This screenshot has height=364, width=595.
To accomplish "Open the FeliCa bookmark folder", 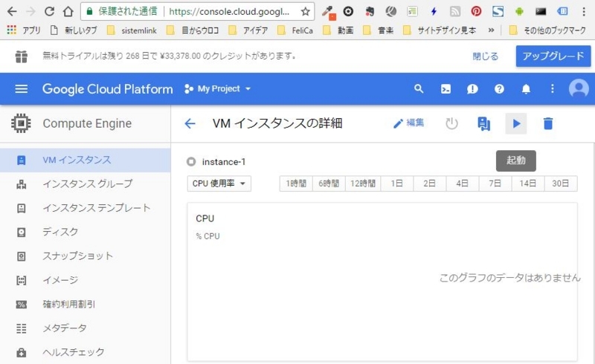I will [x=295, y=30].
